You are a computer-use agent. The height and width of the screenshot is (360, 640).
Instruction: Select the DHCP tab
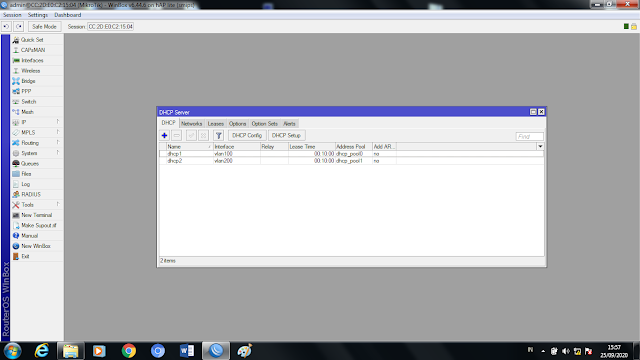coord(168,123)
